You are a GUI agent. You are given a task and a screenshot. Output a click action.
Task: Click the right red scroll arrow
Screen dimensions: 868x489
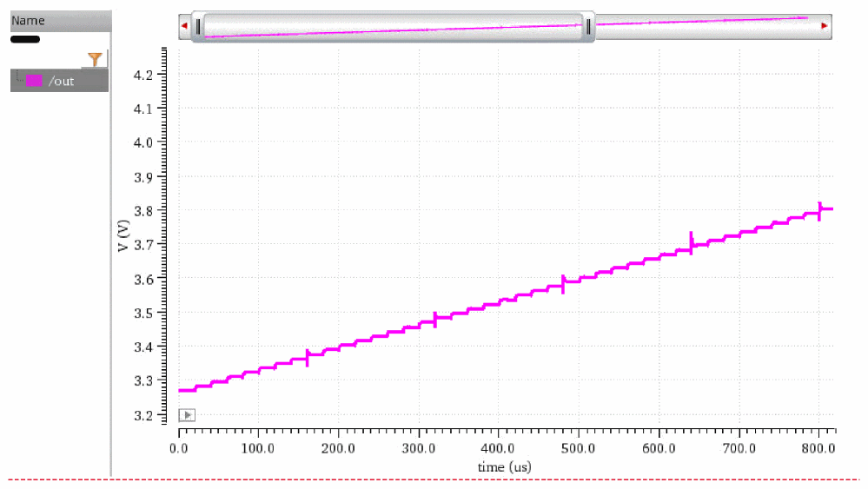[x=825, y=26]
